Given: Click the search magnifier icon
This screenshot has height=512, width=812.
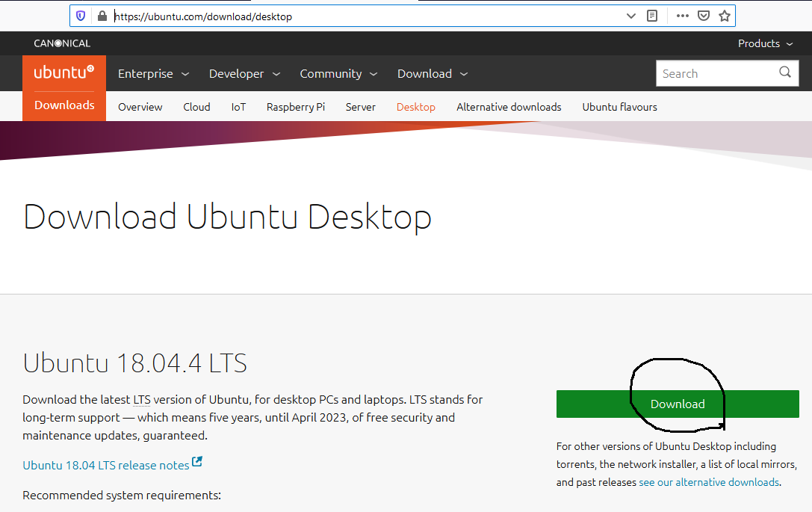Looking at the screenshot, I should 785,73.
